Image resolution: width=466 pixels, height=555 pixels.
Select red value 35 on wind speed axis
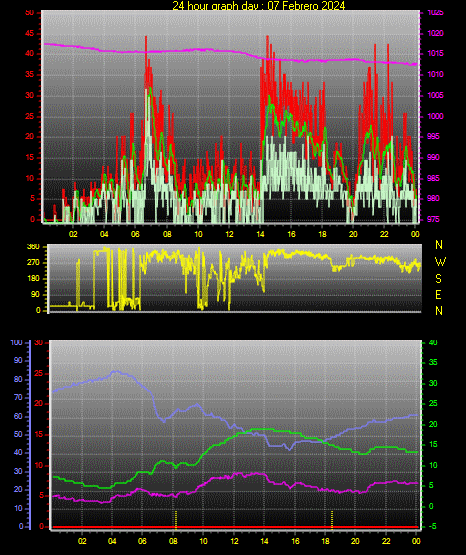30,75
